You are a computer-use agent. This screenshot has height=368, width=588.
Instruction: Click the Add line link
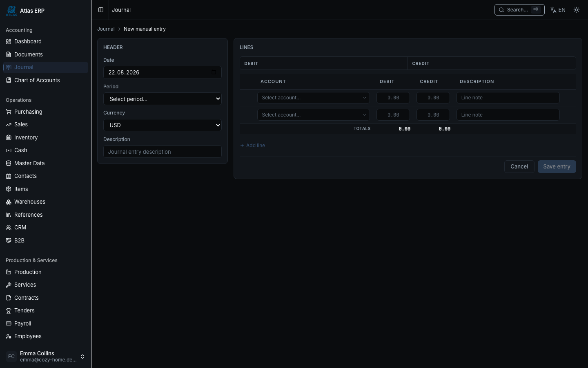(x=252, y=146)
